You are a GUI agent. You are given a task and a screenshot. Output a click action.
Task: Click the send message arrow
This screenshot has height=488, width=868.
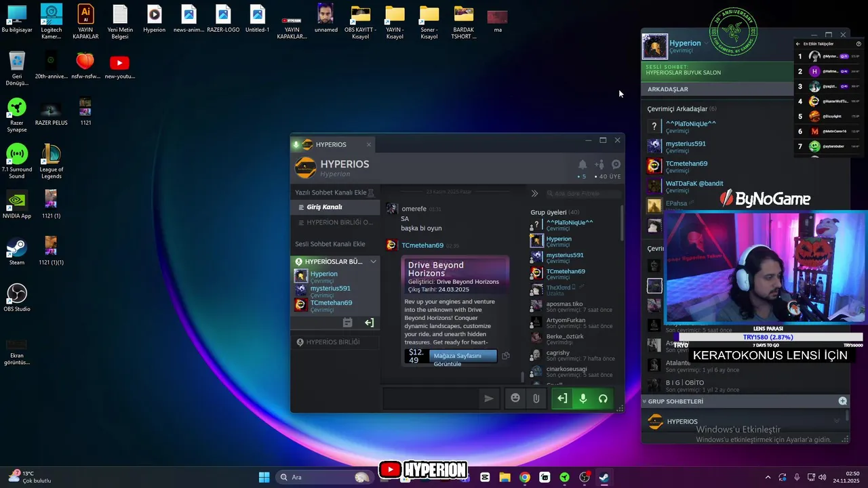[488, 399]
